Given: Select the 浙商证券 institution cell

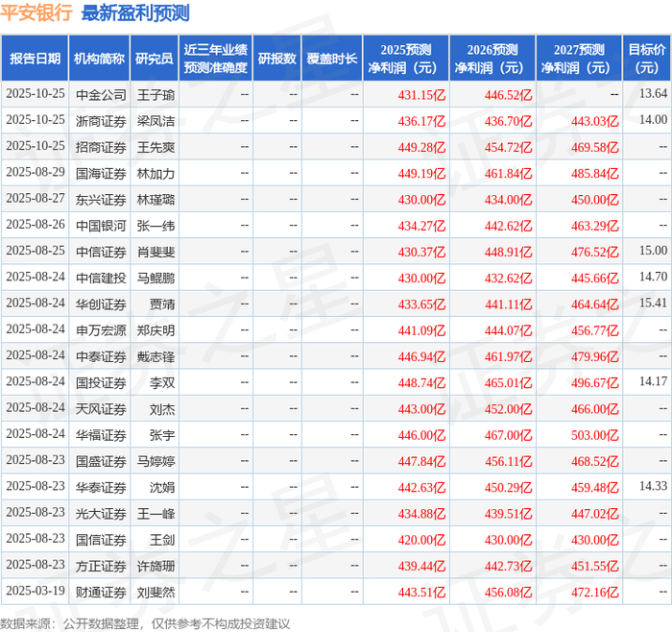Looking at the screenshot, I should coord(101,121).
